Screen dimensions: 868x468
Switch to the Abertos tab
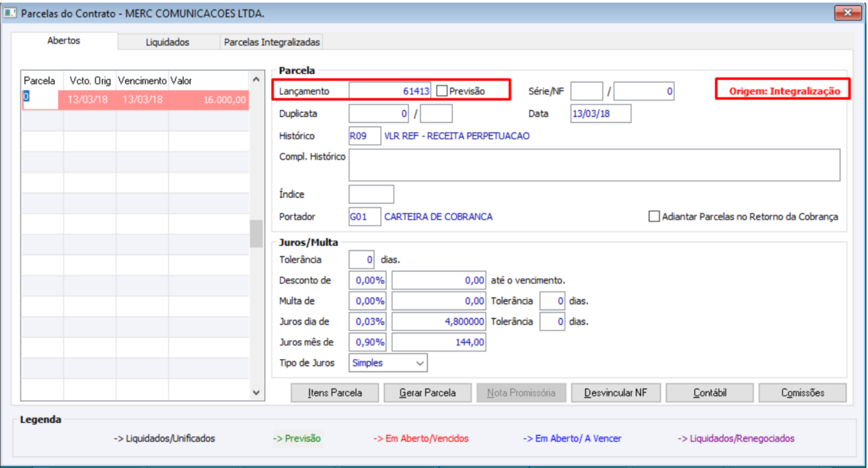(64, 41)
